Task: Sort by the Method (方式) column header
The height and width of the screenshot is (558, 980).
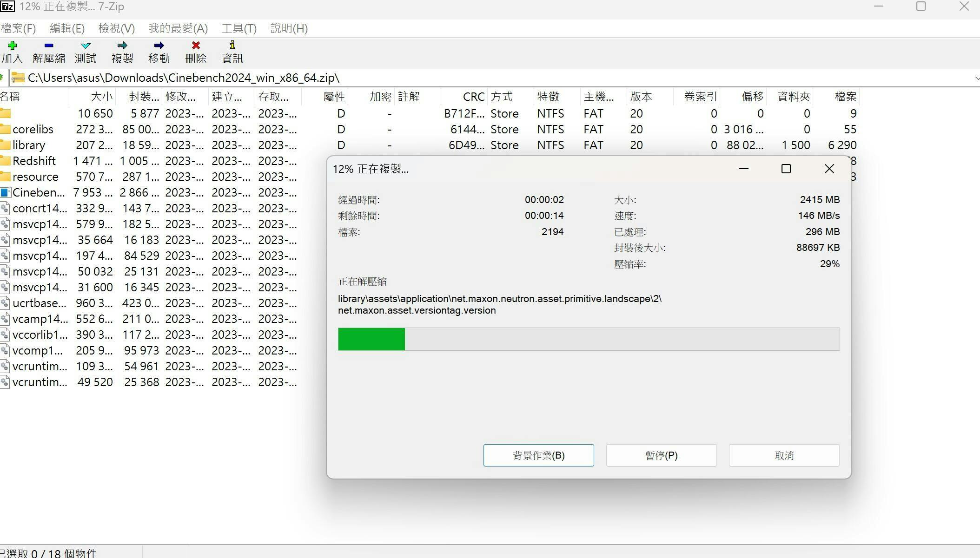Action: tap(510, 97)
